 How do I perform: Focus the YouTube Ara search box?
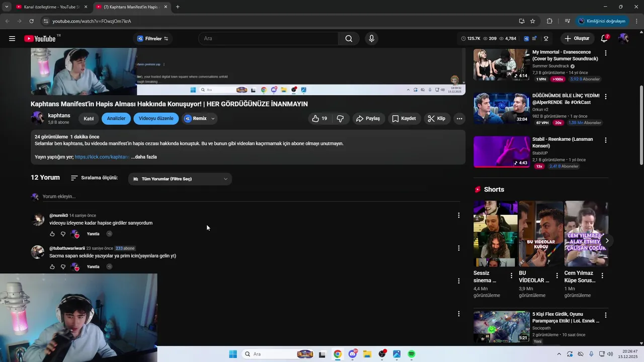click(269, 39)
